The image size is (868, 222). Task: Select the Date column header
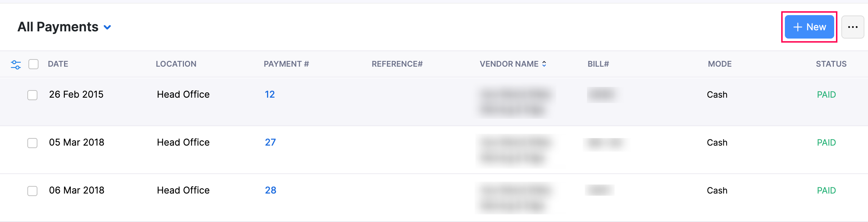(58, 64)
